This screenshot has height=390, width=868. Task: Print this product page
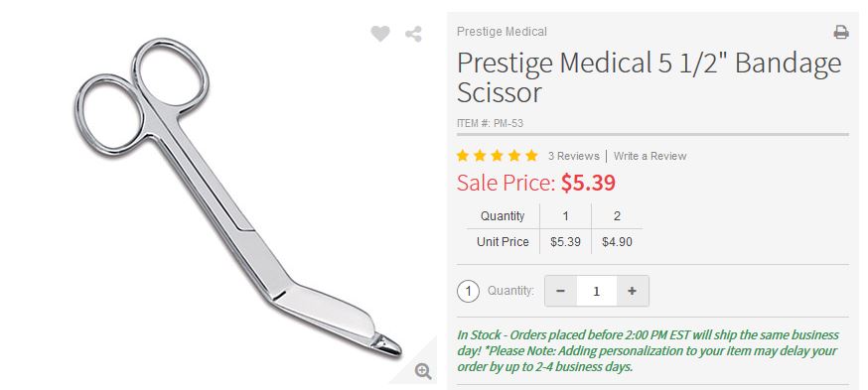pos(841,32)
